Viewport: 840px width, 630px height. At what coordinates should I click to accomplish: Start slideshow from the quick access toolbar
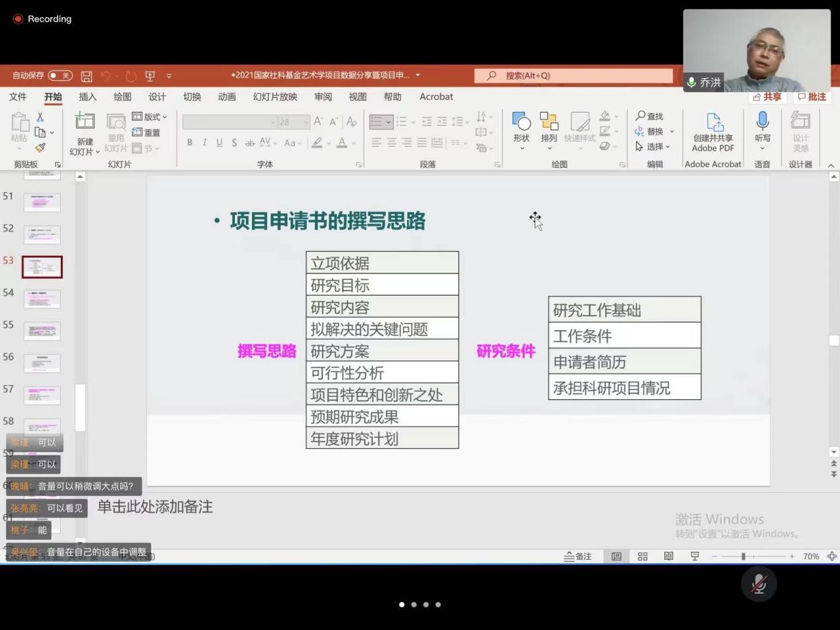pos(150,76)
